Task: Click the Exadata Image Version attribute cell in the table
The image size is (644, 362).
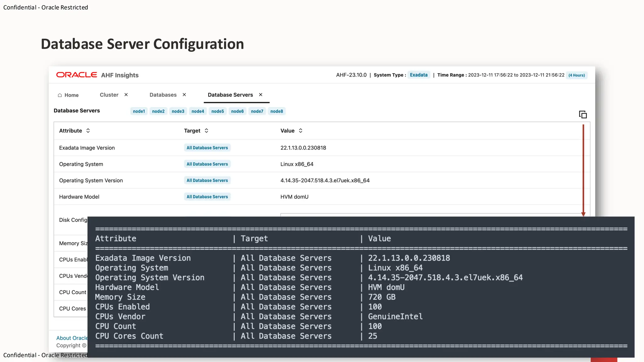Action: pos(87,148)
